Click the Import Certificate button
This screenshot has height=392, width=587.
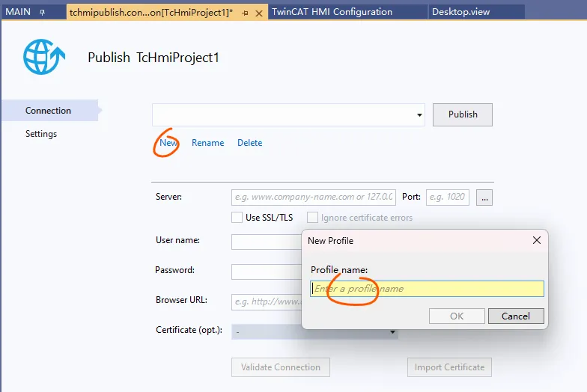point(449,367)
